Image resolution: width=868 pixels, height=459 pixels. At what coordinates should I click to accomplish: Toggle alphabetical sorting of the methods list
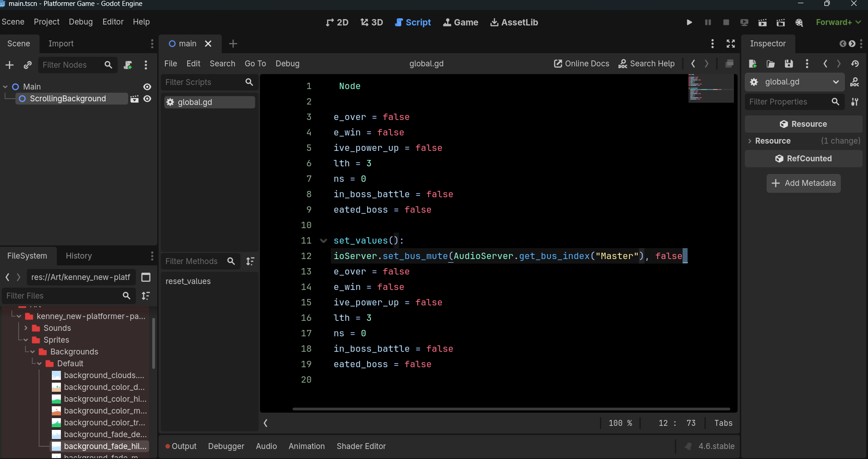click(x=250, y=261)
